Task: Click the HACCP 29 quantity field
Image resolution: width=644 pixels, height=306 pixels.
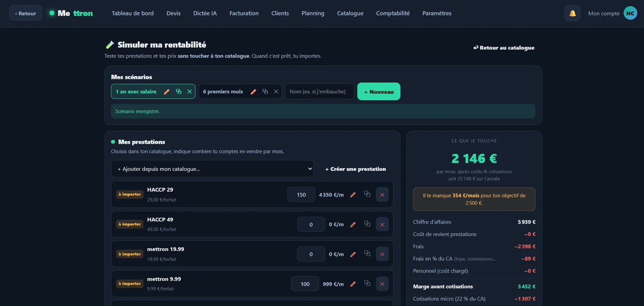Action: tap(301, 194)
